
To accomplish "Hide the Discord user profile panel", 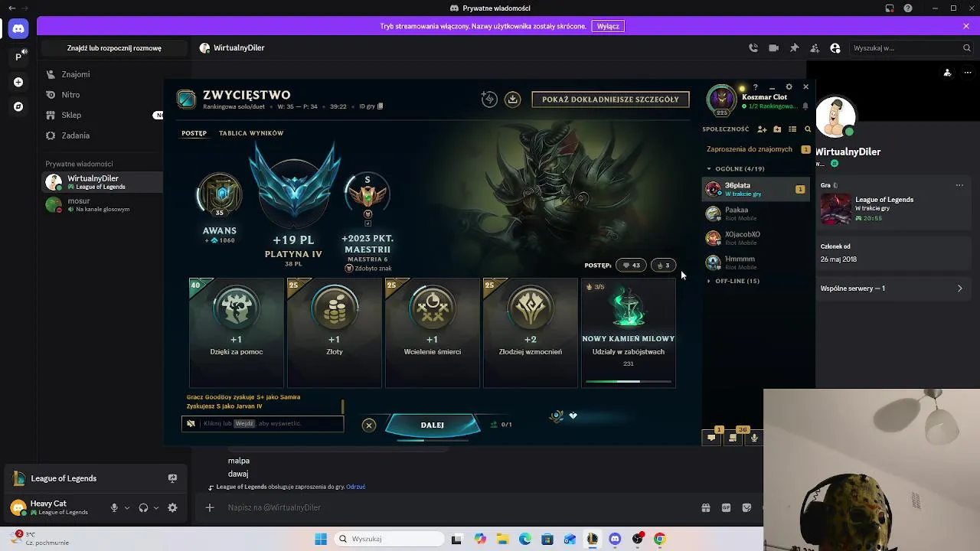I will click(x=835, y=47).
